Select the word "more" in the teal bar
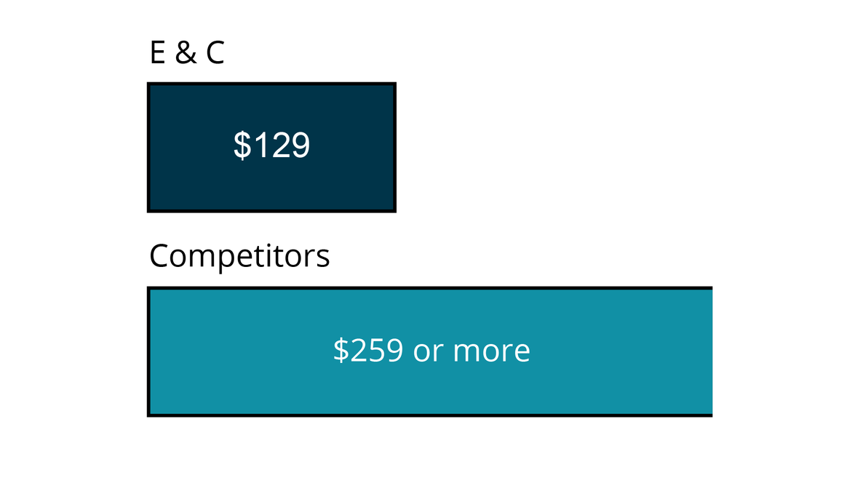Viewport: 868px width, 478px height. (x=492, y=351)
